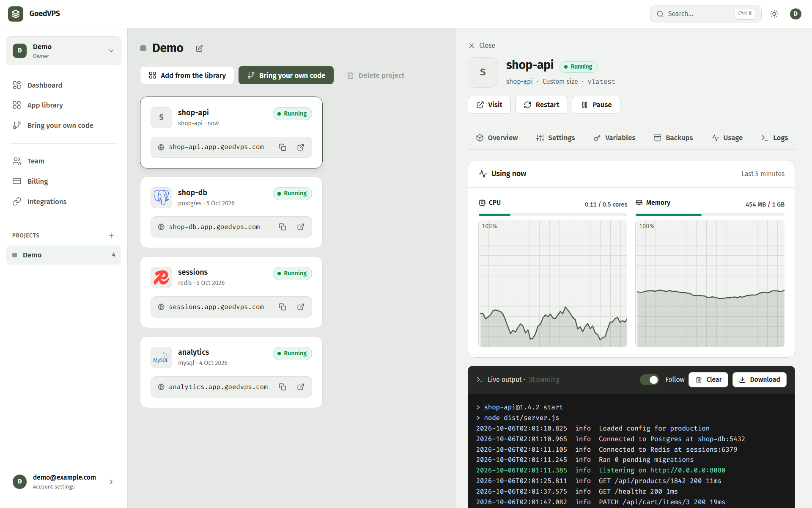812x508 pixels.
Task: Copy the analytics.app.goedvps.com URL
Action: coord(283,387)
